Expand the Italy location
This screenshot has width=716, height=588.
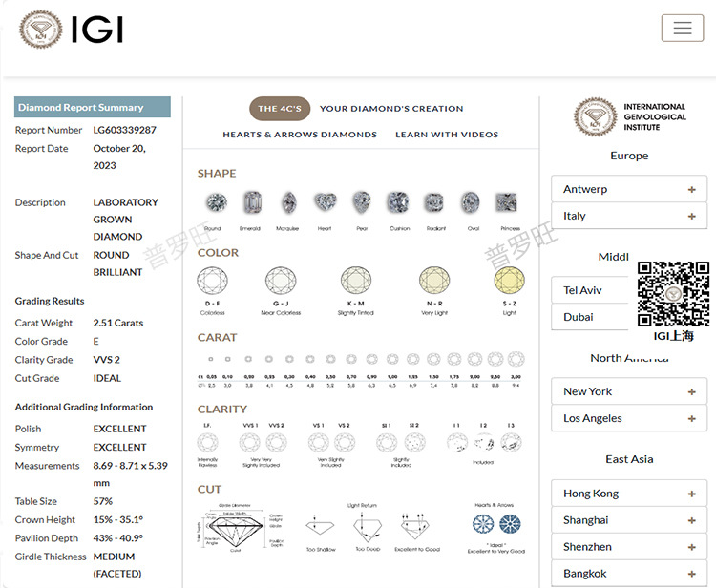click(x=629, y=216)
